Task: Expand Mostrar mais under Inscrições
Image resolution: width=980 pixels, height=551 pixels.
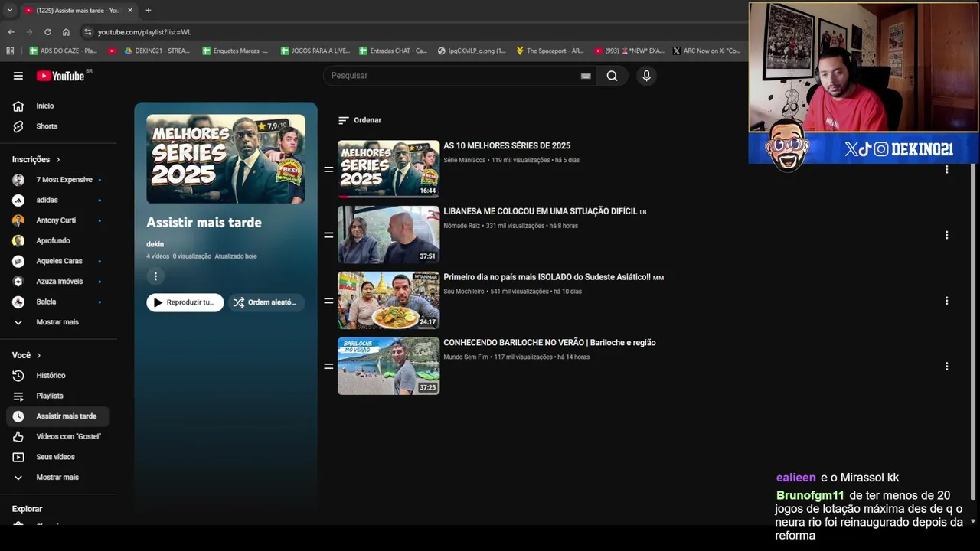Action: (59, 322)
